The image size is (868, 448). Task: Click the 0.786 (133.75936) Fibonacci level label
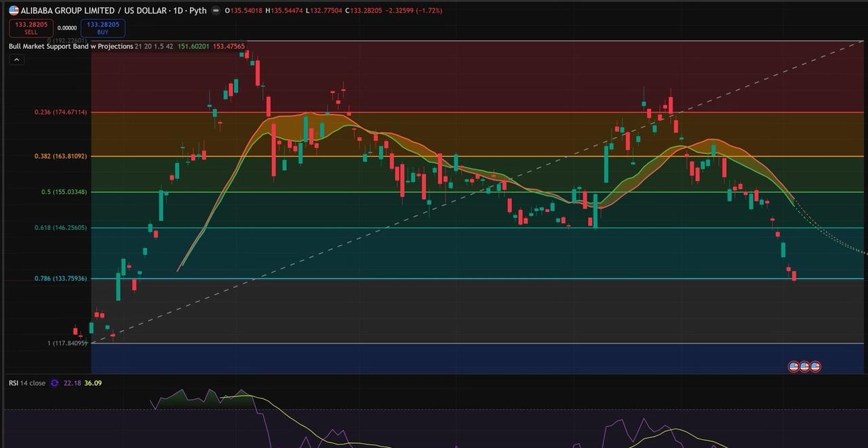click(60, 279)
